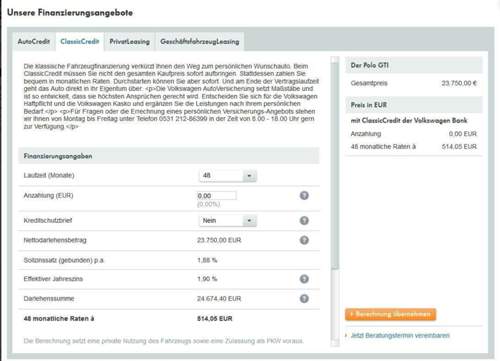The image size is (500, 361).
Task: Click the help icon next to Kreditschutzbrief
Action: [304, 221]
